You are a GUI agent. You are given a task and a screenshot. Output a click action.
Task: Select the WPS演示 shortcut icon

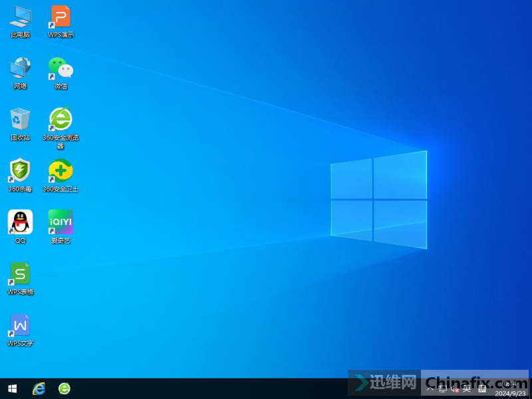click(61, 21)
